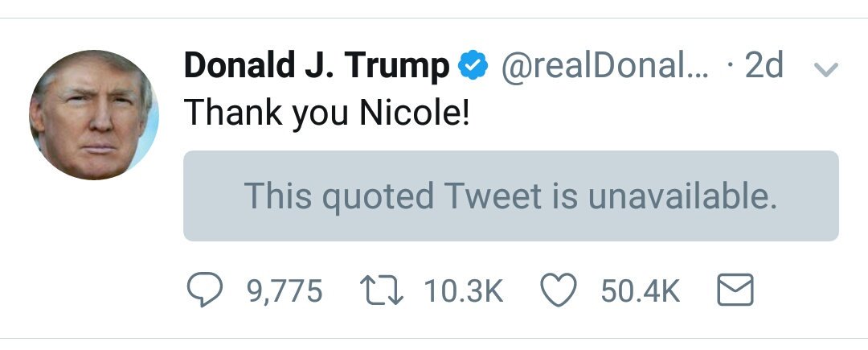Viewport: 868px width, 350px height.
Task: Click the reply speech bubble icon
Action: point(204,290)
